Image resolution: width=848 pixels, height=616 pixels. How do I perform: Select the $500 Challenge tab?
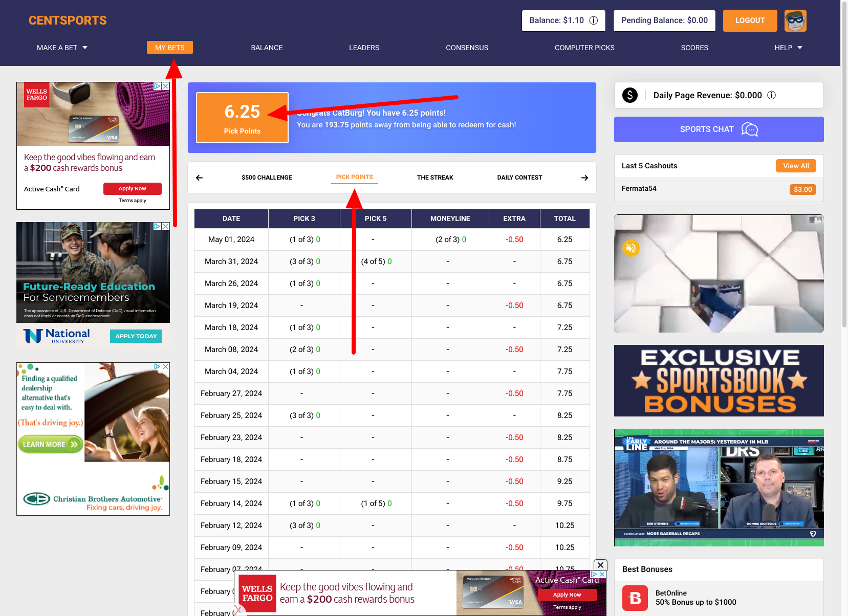click(267, 178)
